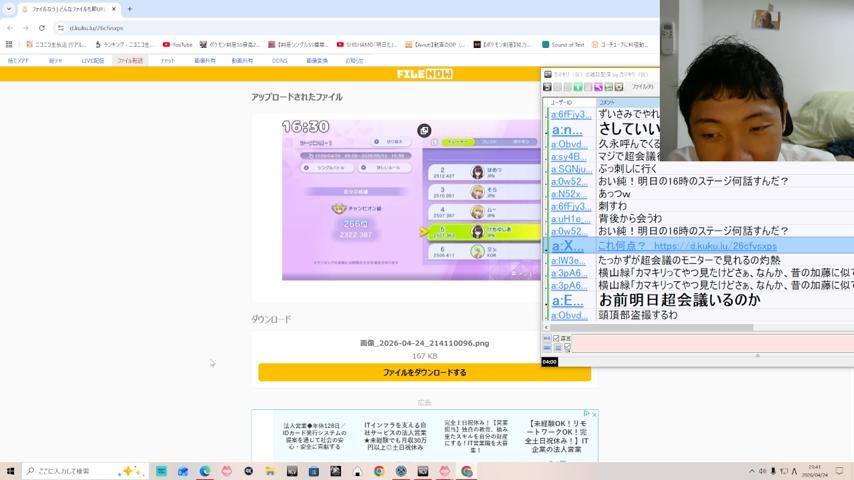Click user ID a:uH1e... in comment list
Viewport: 854px width, 480px height.
(570, 219)
